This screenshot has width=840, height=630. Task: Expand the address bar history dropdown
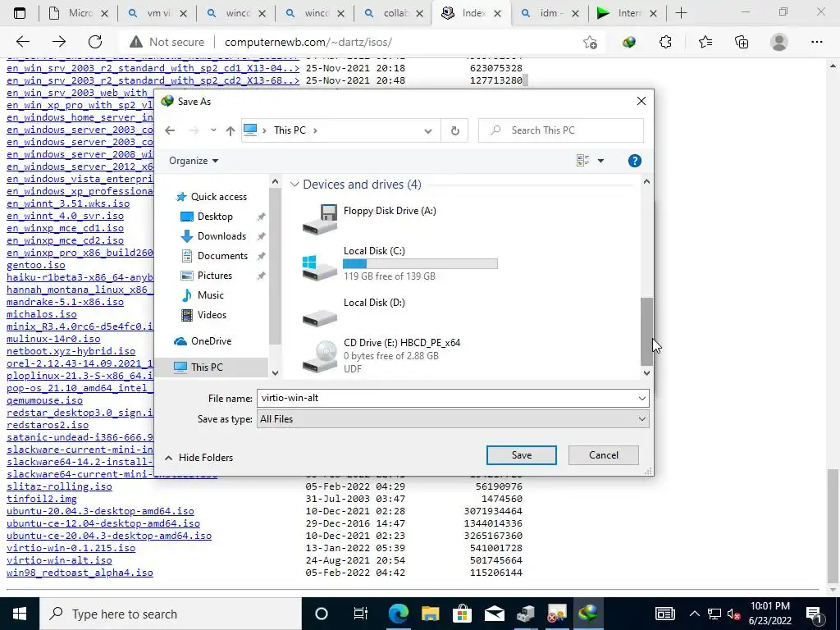coord(428,130)
